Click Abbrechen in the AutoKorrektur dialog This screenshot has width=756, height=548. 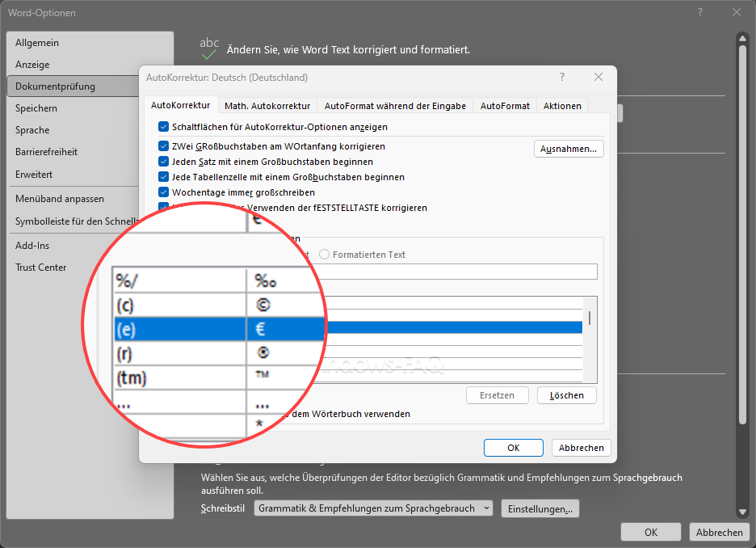coord(581,448)
